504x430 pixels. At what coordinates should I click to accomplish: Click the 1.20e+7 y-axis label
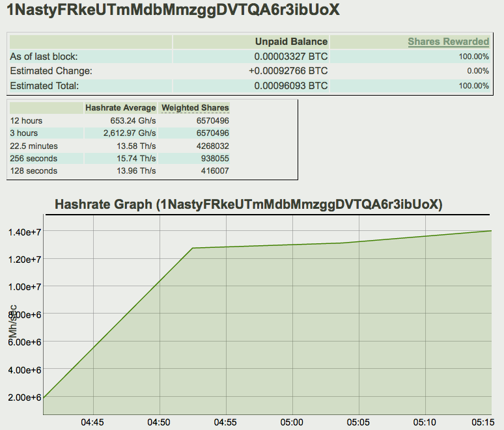tap(25, 259)
